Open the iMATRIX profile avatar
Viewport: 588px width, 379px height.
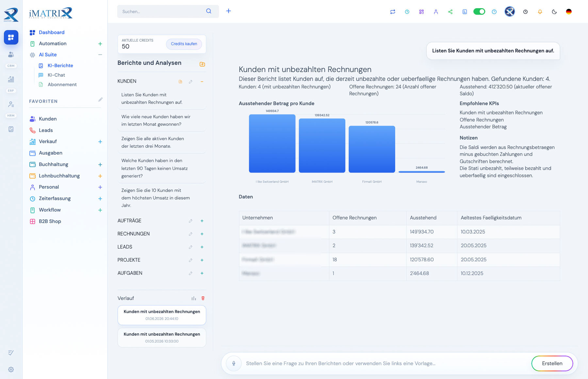[x=510, y=12]
